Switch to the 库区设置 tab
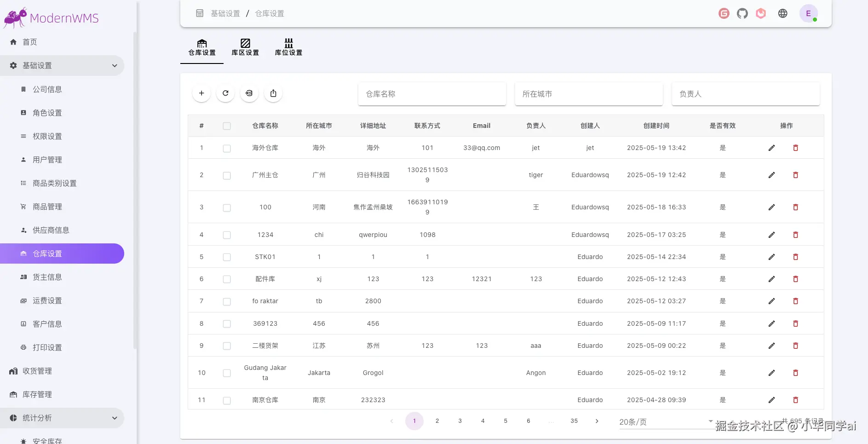This screenshot has width=868, height=444. (245, 48)
